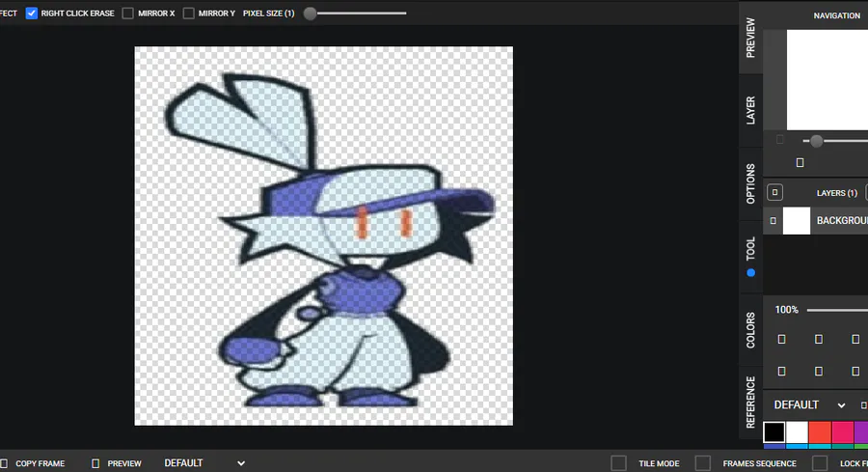Click the navigation zoom slider handle
This screenshot has width=868, height=472.
pyautogui.click(x=816, y=141)
